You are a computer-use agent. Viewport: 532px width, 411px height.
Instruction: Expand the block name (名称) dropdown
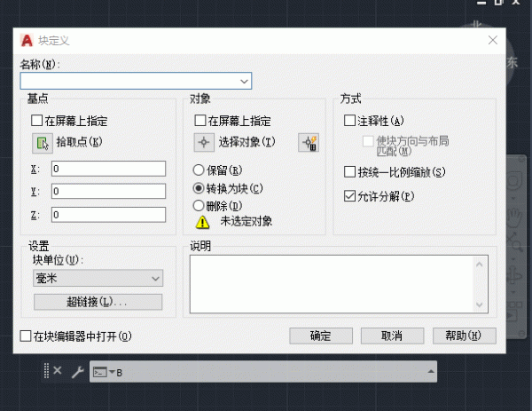245,81
